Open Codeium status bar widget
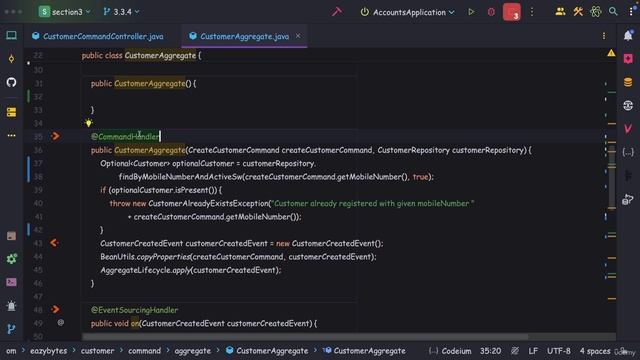 pos(450,351)
